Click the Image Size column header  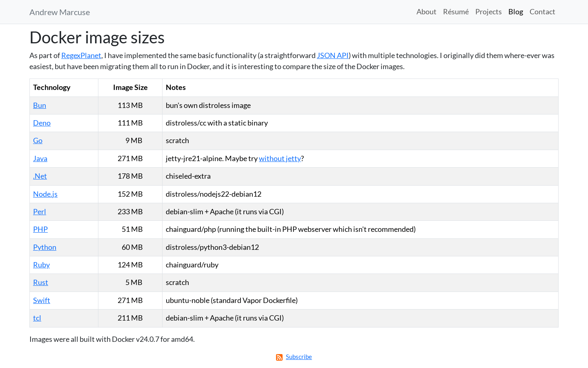(x=130, y=88)
